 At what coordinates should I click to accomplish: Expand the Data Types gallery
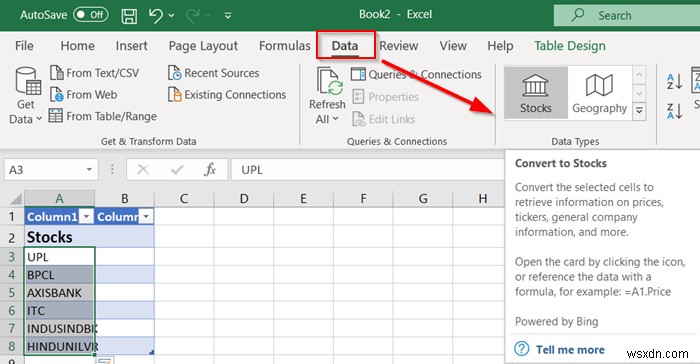point(639,110)
